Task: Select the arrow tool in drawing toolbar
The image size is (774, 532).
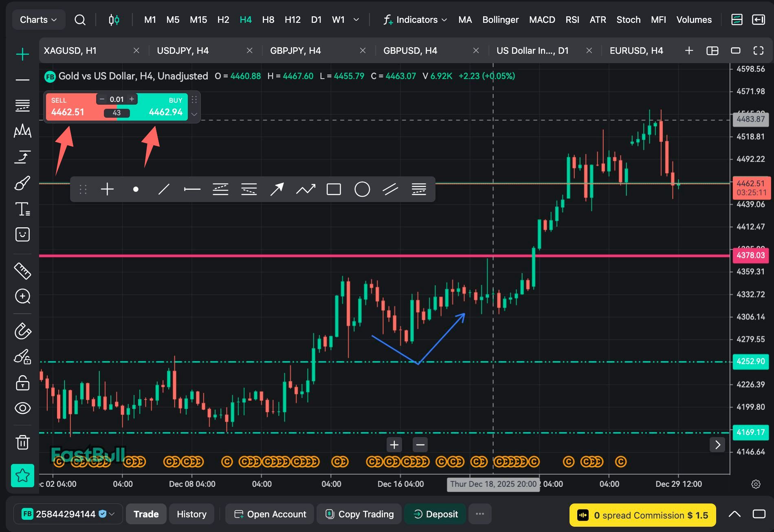Action: [x=277, y=189]
